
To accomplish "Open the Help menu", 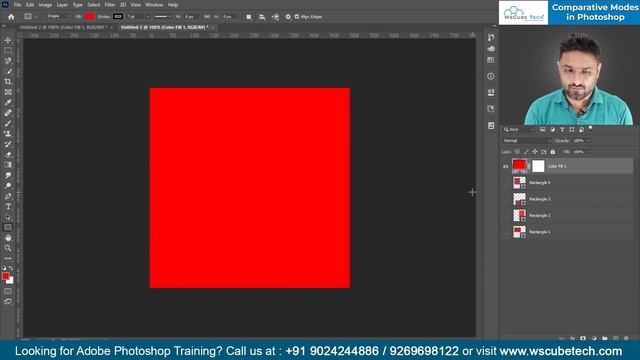I will [173, 5].
